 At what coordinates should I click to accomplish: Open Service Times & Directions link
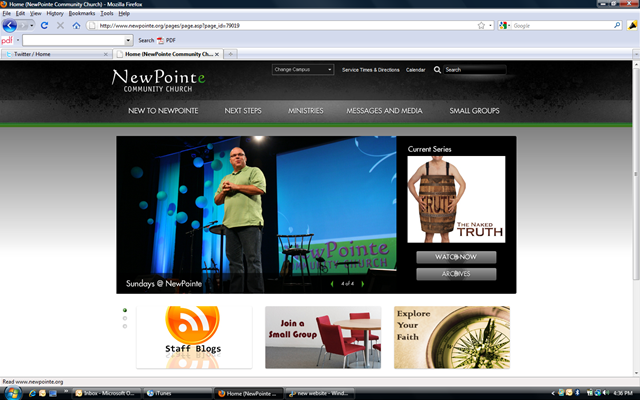(x=371, y=70)
